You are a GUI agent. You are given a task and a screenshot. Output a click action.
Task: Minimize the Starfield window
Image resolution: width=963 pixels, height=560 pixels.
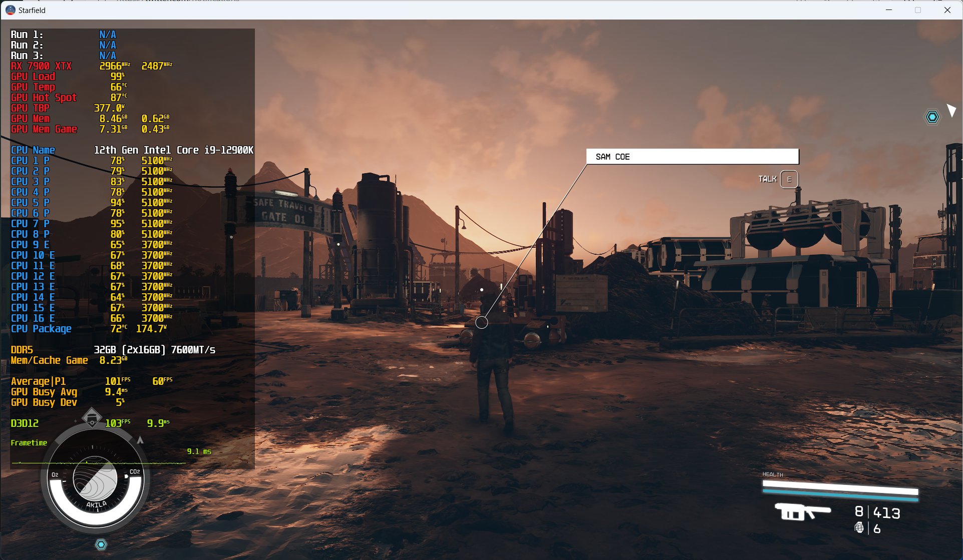pos(889,10)
